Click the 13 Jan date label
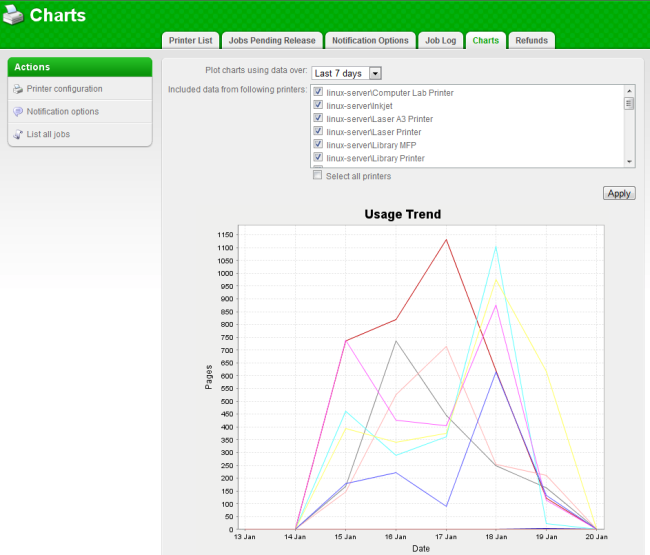The image size is (650, 555). tap(245, 537)
